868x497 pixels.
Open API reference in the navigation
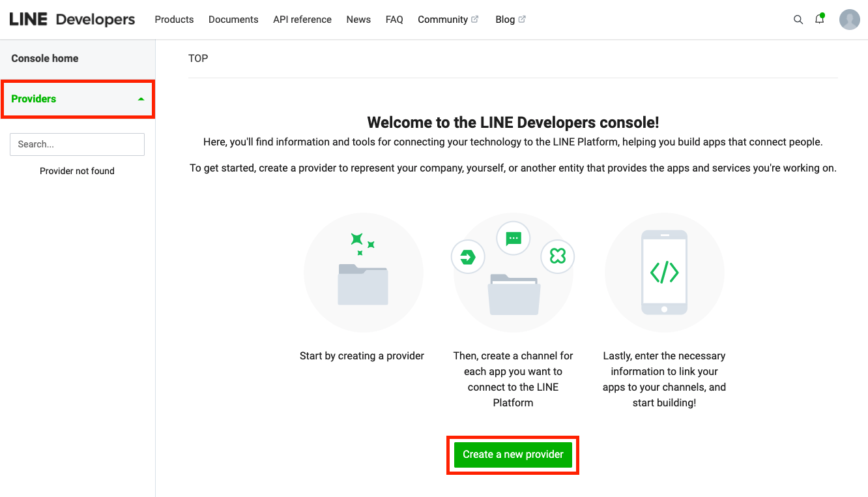pos(302,20)
